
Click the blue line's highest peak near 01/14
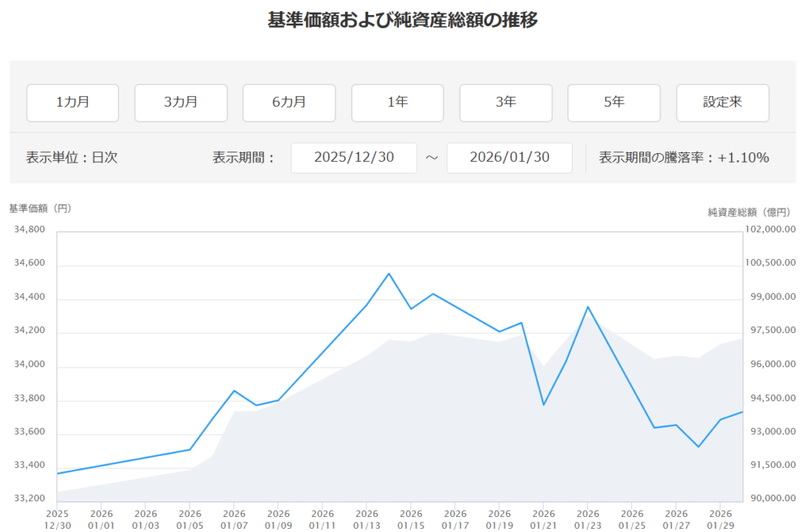click(389, 274)
